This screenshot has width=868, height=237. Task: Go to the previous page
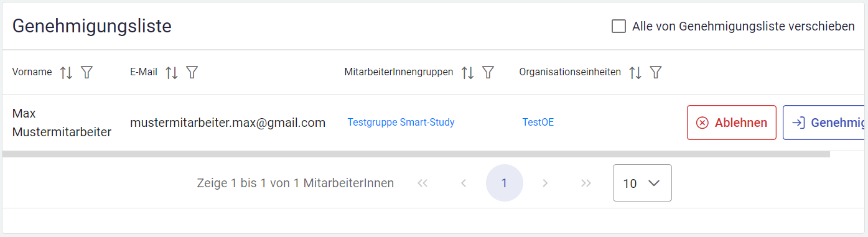click(x=464, y=183)
